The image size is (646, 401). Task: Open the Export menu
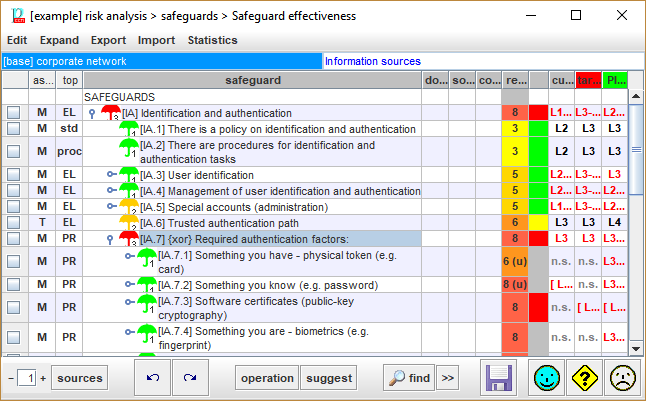[x=108, y=40]
